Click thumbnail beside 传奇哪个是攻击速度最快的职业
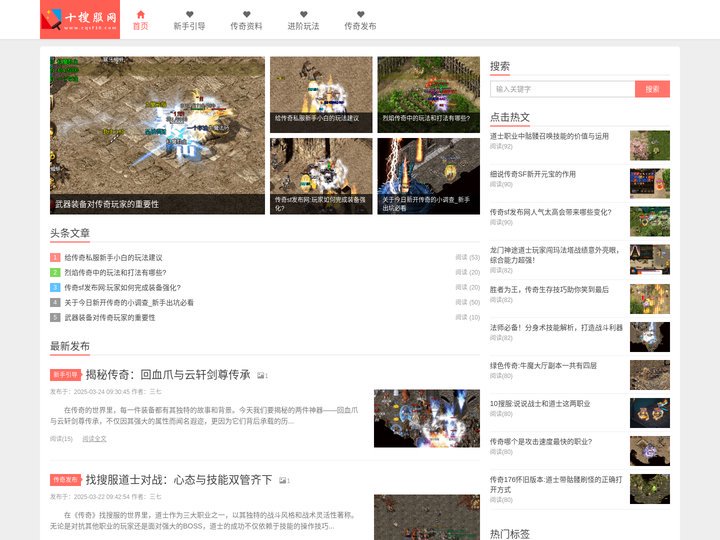 650,451
